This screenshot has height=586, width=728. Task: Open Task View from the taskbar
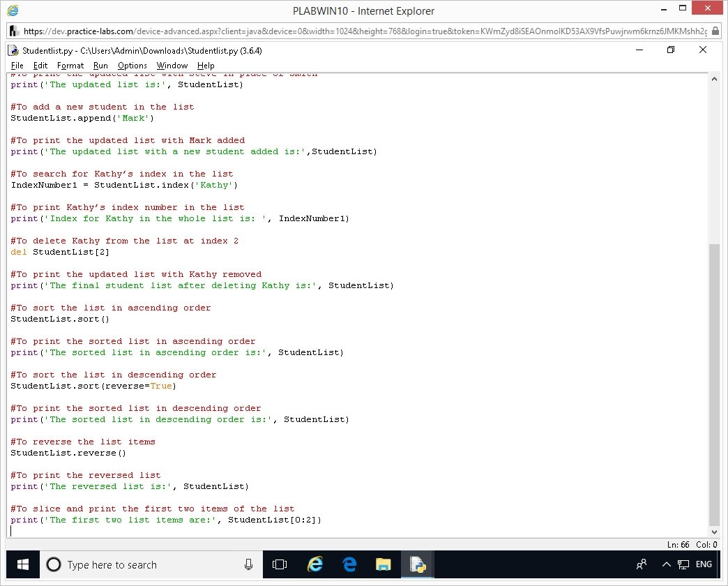click(x=280, y=564)
